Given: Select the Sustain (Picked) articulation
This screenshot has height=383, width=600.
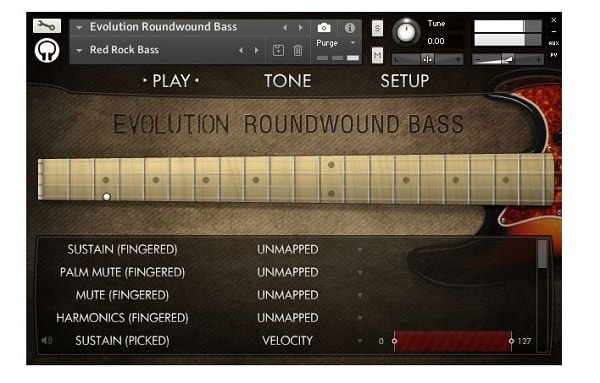Looking at the screenshot, I should click(x=122, y=341).
